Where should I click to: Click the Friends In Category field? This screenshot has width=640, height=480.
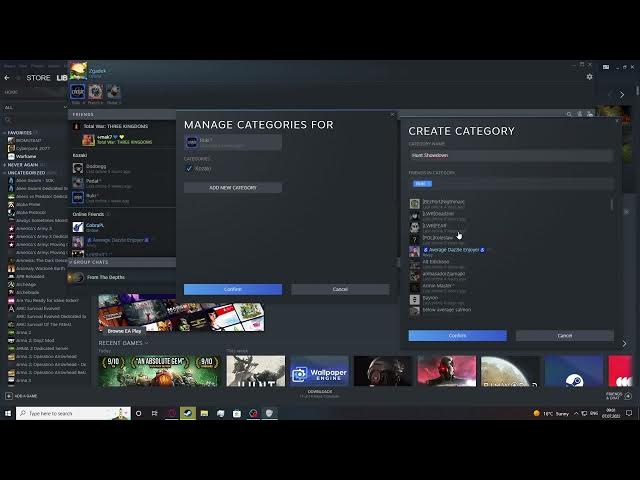[511, 184]
